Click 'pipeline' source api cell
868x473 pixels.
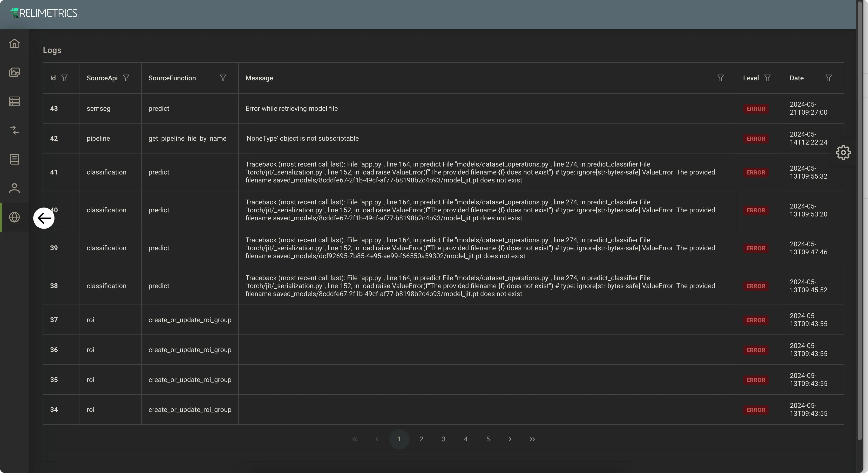coord(98,138)
